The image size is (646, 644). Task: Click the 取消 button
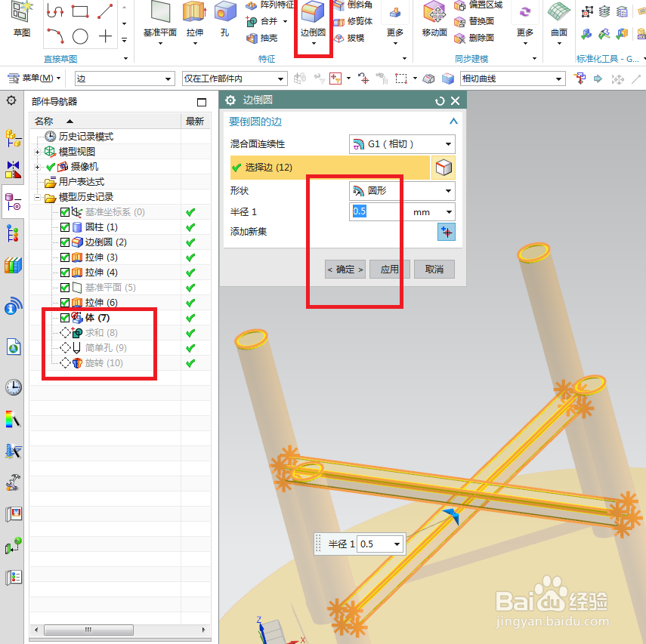[x=434, y=270]
